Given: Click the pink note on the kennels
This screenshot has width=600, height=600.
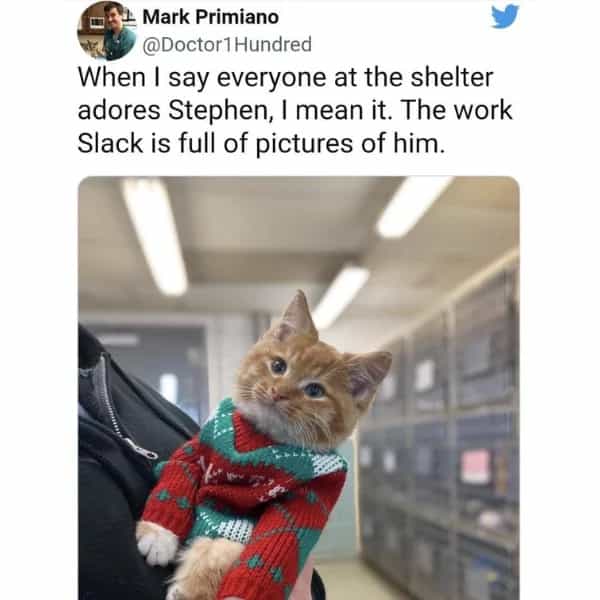Looking at the screenshot, I should pyautogui.click(x=476, y=467).
